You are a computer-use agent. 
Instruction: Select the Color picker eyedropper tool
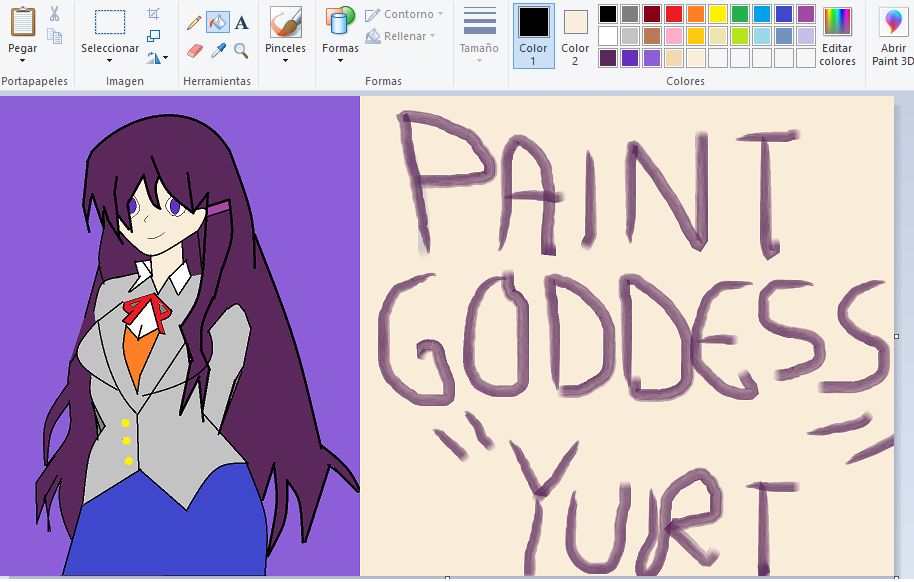[217, 50]
